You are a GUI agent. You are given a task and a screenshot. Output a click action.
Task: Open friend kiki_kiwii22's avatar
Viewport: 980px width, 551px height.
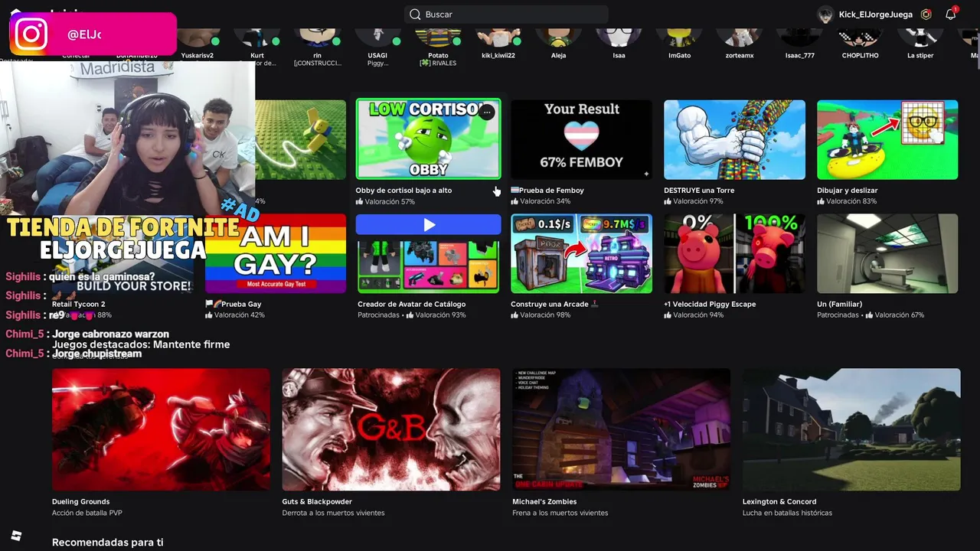(498, 37)
